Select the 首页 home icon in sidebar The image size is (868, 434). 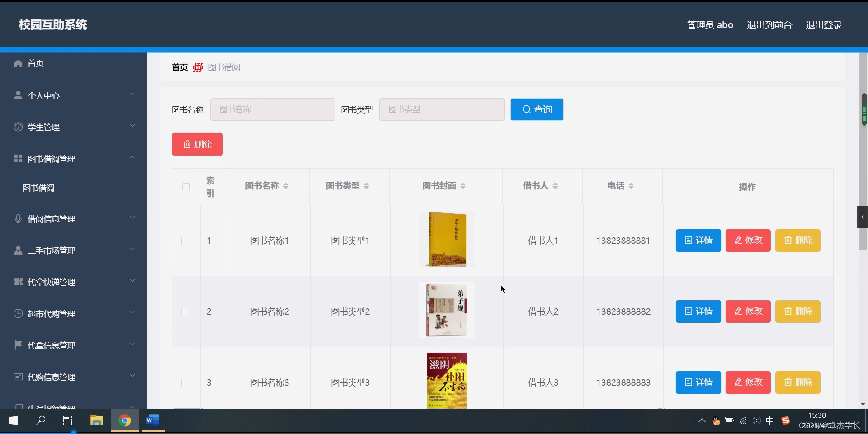coord(18,63)
